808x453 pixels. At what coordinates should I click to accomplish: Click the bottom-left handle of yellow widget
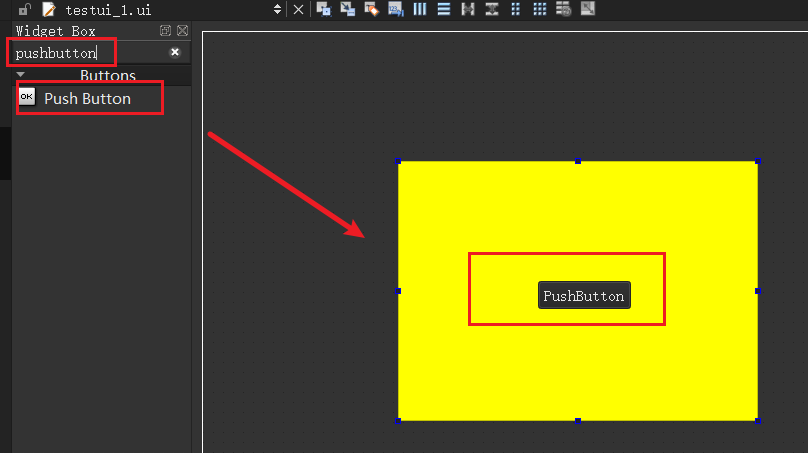click(x=398, y=421)
